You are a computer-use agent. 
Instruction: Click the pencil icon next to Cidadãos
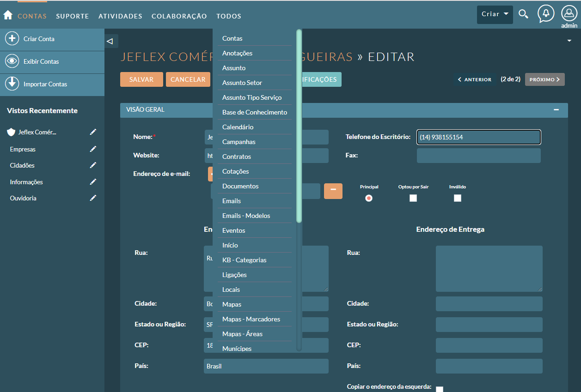coord(93,165)
